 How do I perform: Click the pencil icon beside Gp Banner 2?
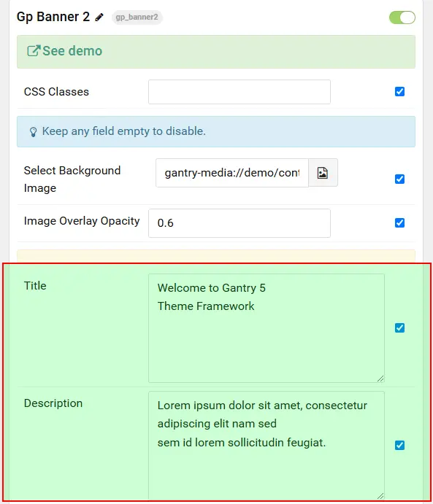99,17
